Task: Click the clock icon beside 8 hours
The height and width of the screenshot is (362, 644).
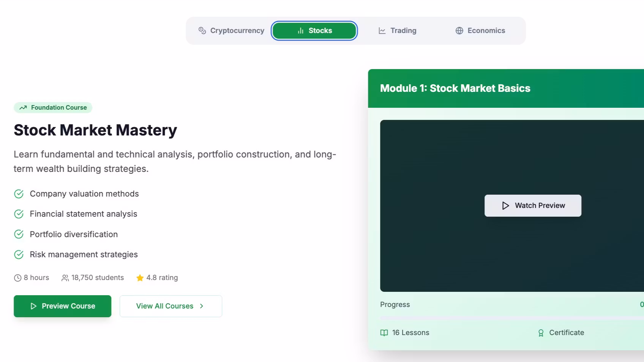Action: tap(17, 278)
